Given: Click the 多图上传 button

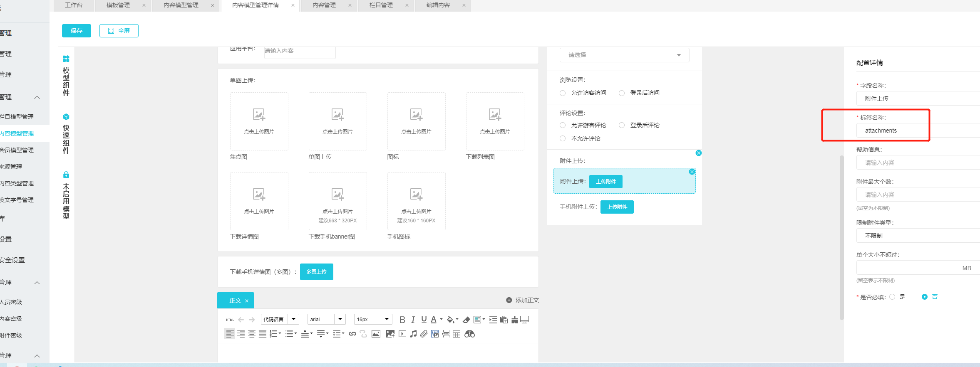Looking at the screenshot, I should click(x=316, y=272).
